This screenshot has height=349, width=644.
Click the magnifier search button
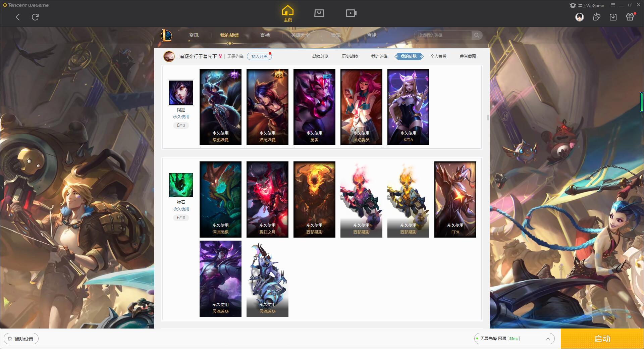click(x=477, y=35)
